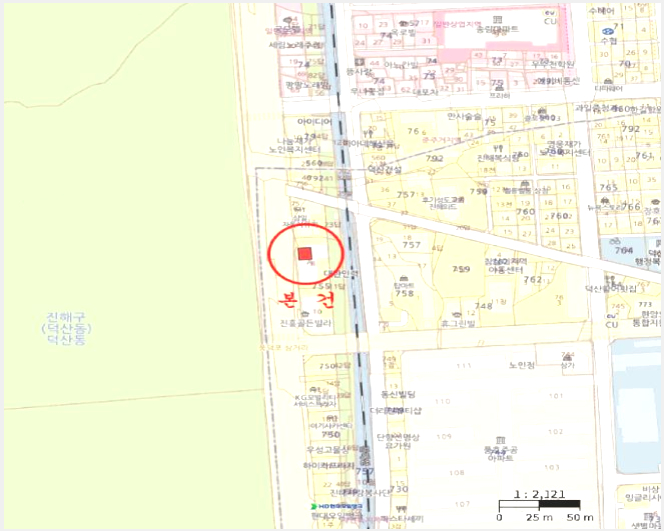
Task: Click the 세림노래주점 label
Action: point(295,44)
